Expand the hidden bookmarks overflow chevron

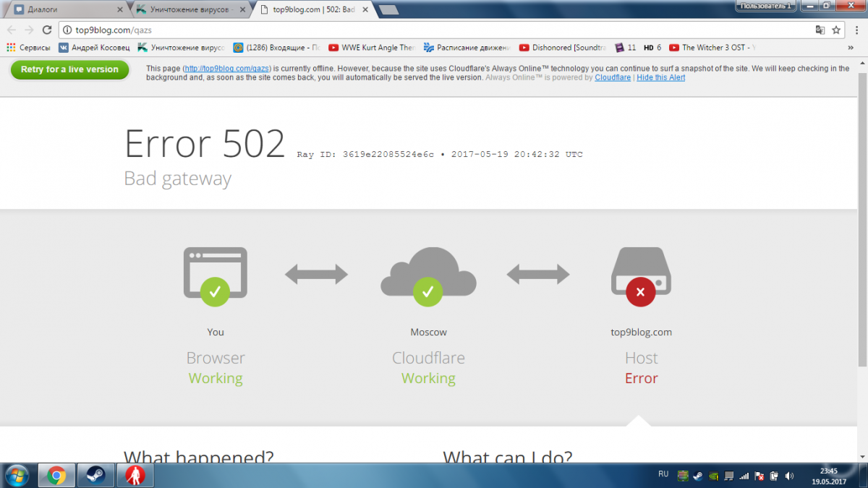tap(850, 48)
